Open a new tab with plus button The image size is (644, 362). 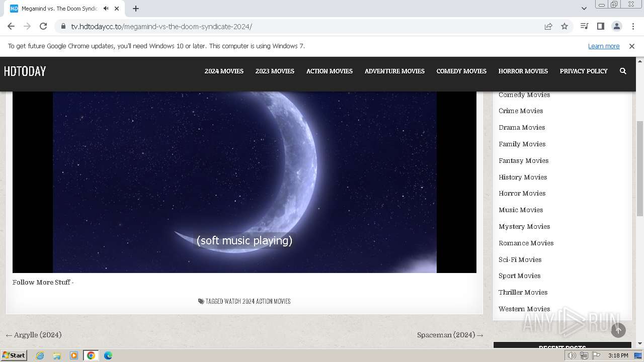click(x=136, y=9)
